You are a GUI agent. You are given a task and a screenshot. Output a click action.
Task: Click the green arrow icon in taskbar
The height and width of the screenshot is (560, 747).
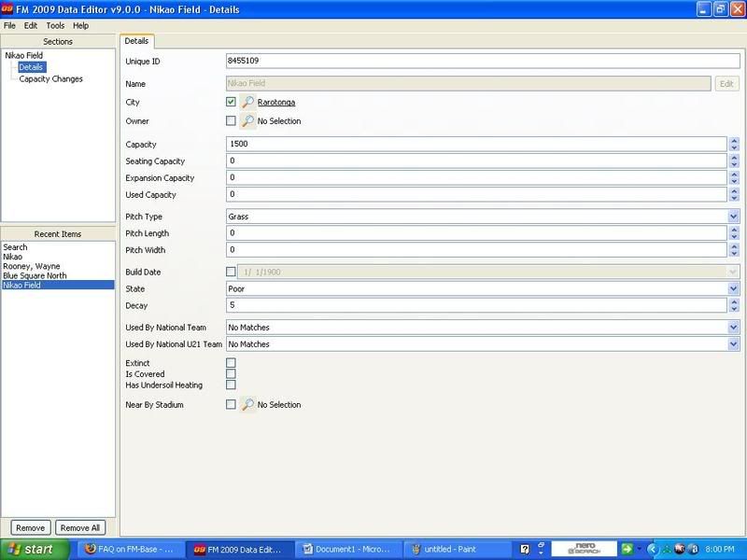click(627, 549)
